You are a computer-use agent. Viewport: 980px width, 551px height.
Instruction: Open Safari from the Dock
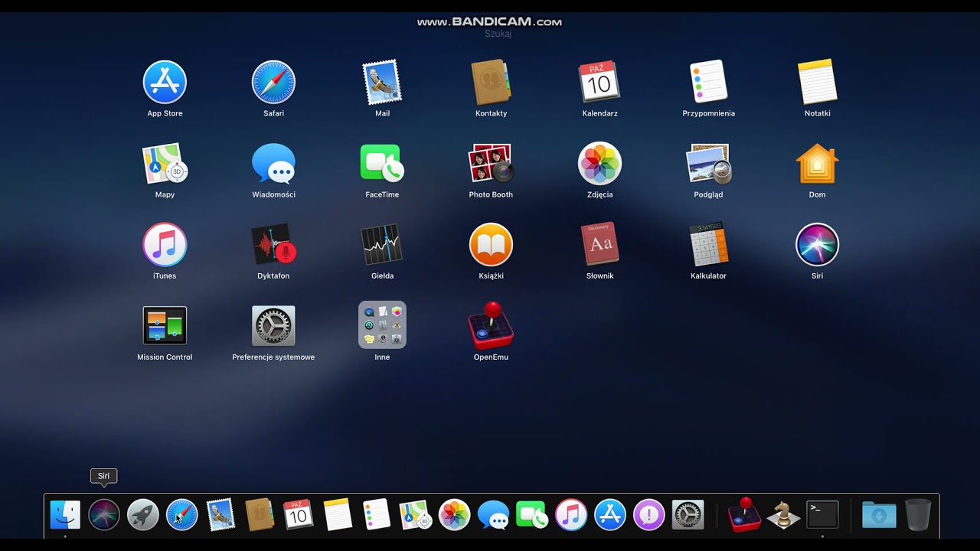182,515
